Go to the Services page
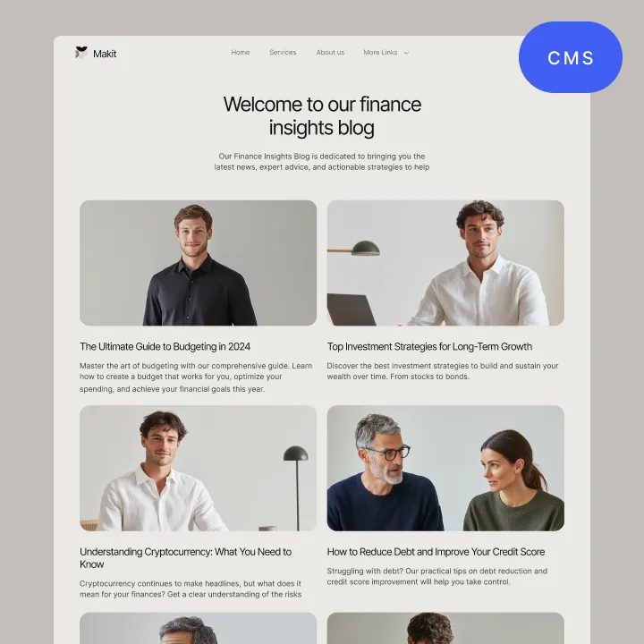Image resolution: width=644 pixels, height=644 pixels. click(x=283, y=52)
